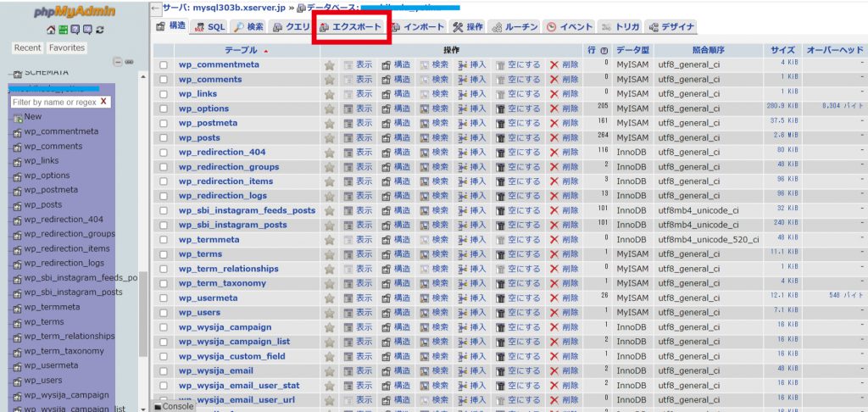Check the wp_wysija_custom_field row checkbox

coord(164,357)
